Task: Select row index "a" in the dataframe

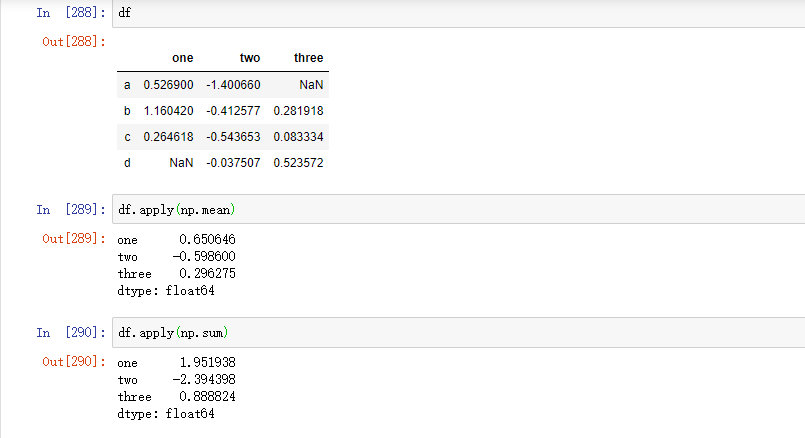Action: (x=127, y=85)
